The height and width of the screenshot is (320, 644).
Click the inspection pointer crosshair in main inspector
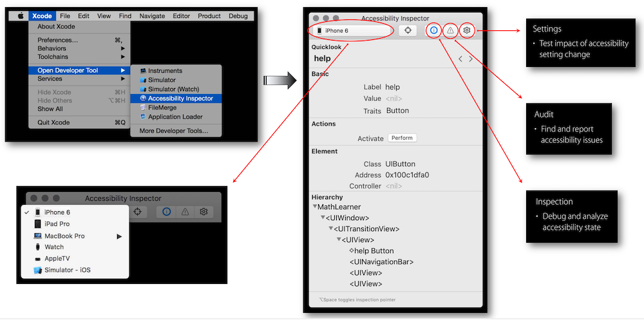coord(408,30)
